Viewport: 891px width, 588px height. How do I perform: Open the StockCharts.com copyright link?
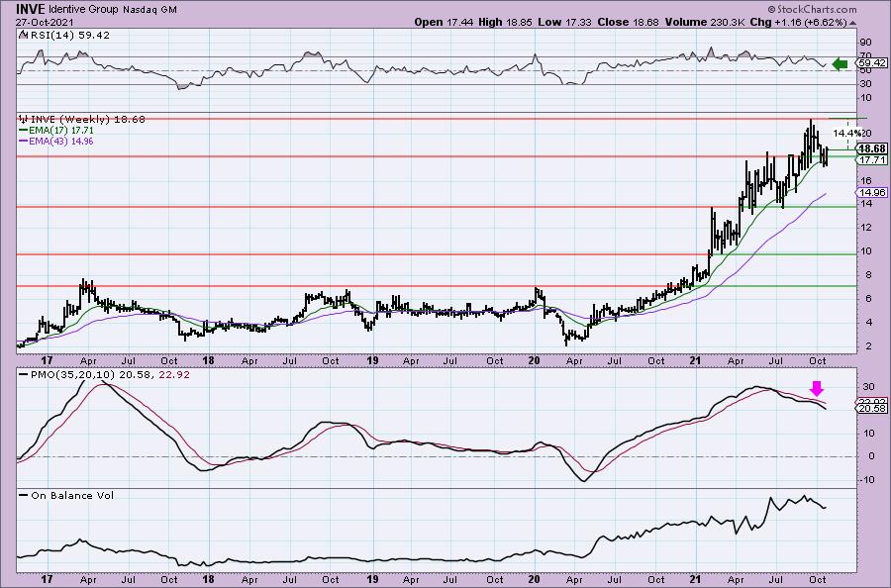click(812, 9)
